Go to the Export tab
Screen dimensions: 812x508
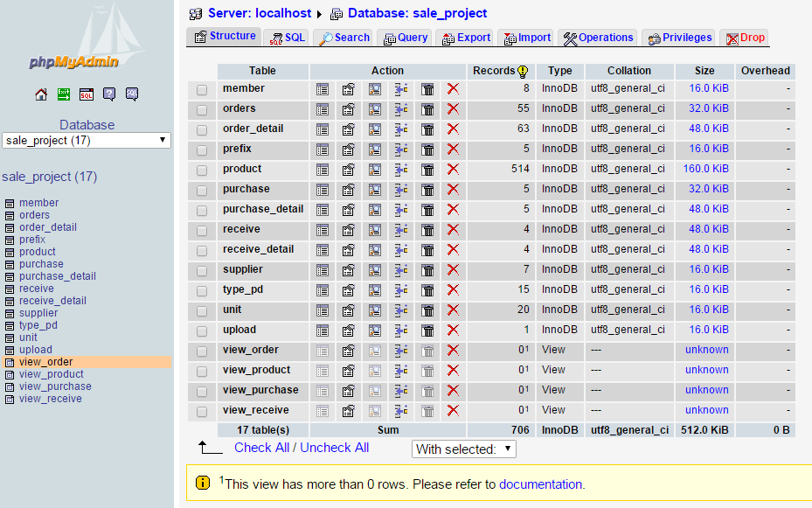click(466, 38)
